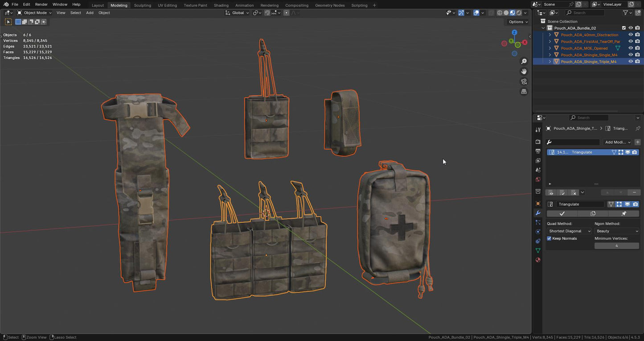This screenshot has height=341, width=644.
Task: Click the Minimum Vertices value field
Action: tap(616, 246)
